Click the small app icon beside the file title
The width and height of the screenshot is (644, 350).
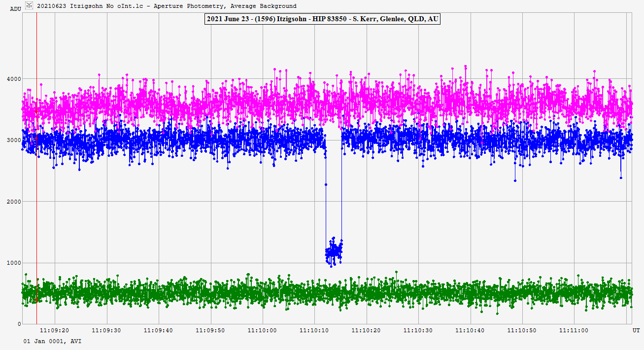(29, 6)
